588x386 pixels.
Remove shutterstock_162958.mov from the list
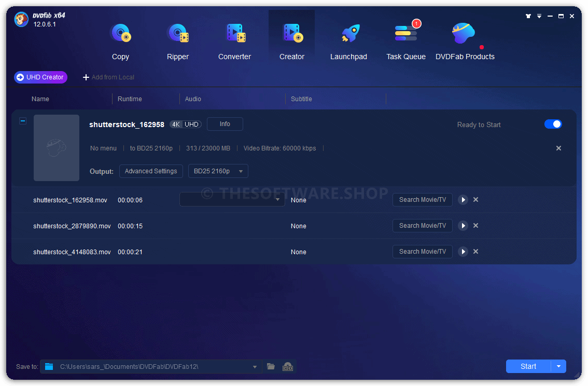[x=476, y=200]
